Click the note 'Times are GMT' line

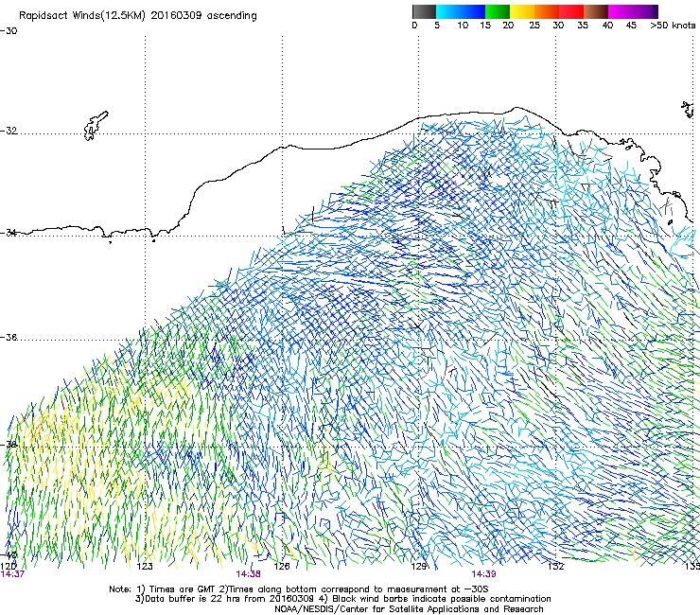pyautogui.click(x=299, y=589)
